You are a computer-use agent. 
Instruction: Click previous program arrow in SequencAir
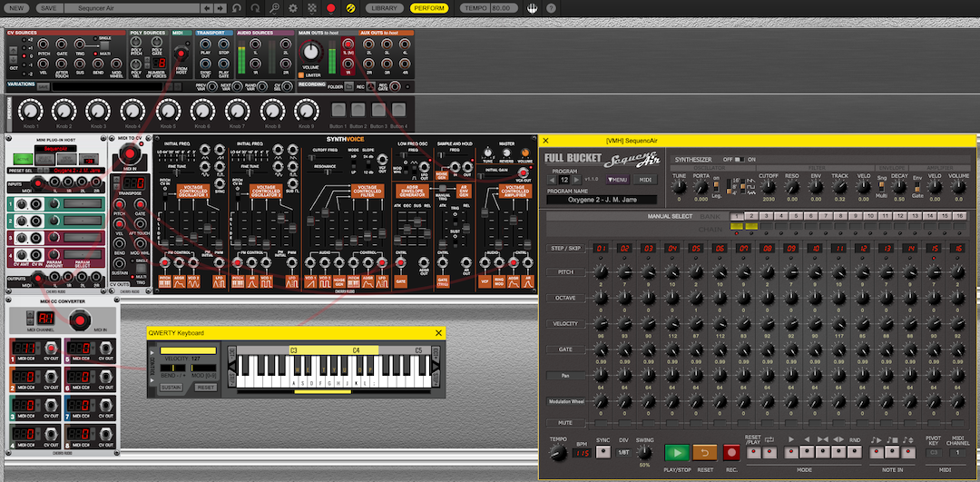pyautogui.click(x=552, y=180)
